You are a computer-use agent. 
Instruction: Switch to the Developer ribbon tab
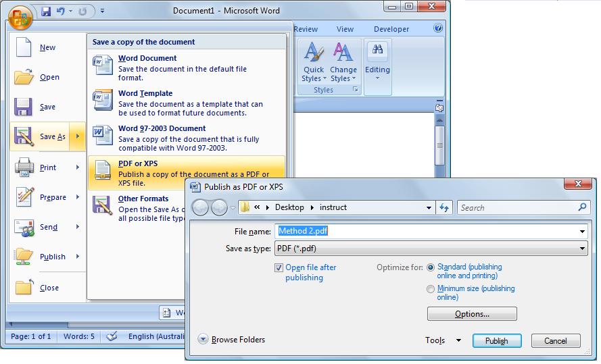pos(391,29)
